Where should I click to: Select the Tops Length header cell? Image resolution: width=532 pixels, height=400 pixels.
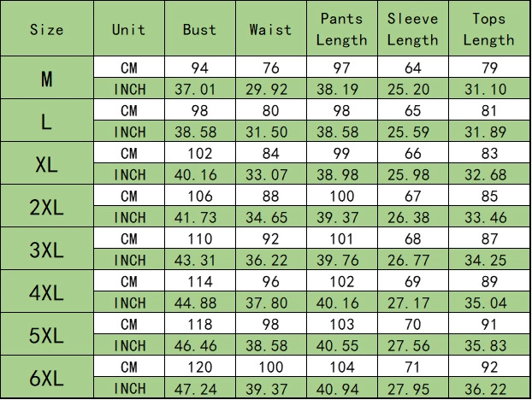coord(488,29)
